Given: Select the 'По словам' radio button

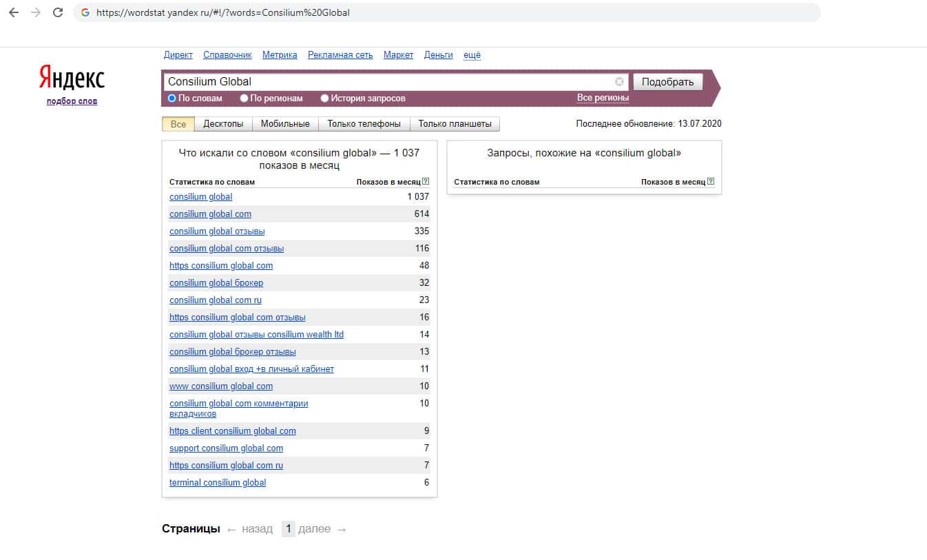Looking at the screenshot, I should tap(172, 98).
